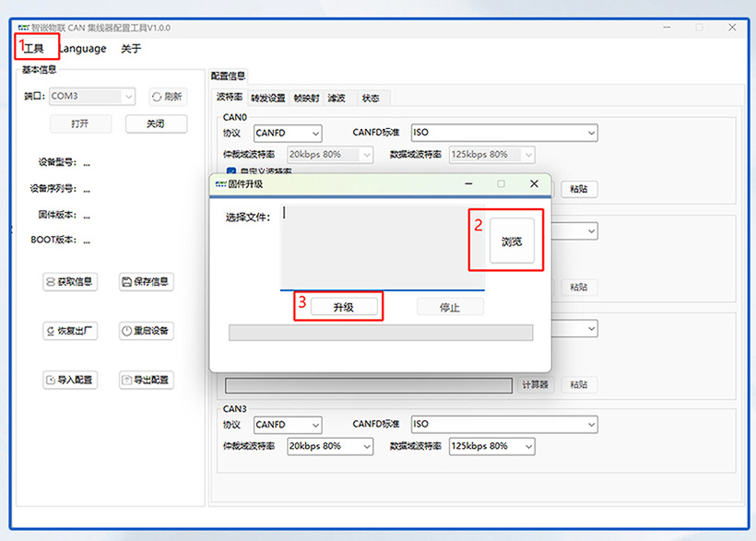This screenshot has height=541, width=756.
Task: Click the 浏览 browse button
Action: [x=512, y=241]
